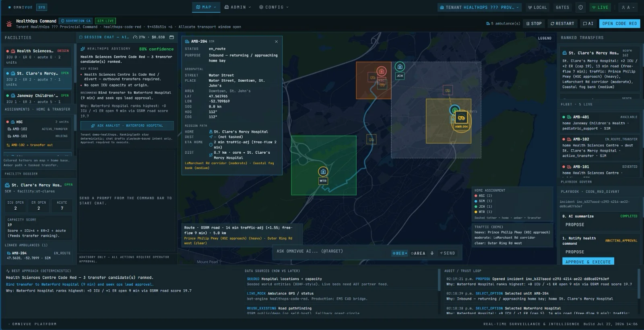Image resolution: width=644 pixels, height=330 pixels.
Task: Click the HSC hospital marker in the red zone
Action: (x=381, y=72)
